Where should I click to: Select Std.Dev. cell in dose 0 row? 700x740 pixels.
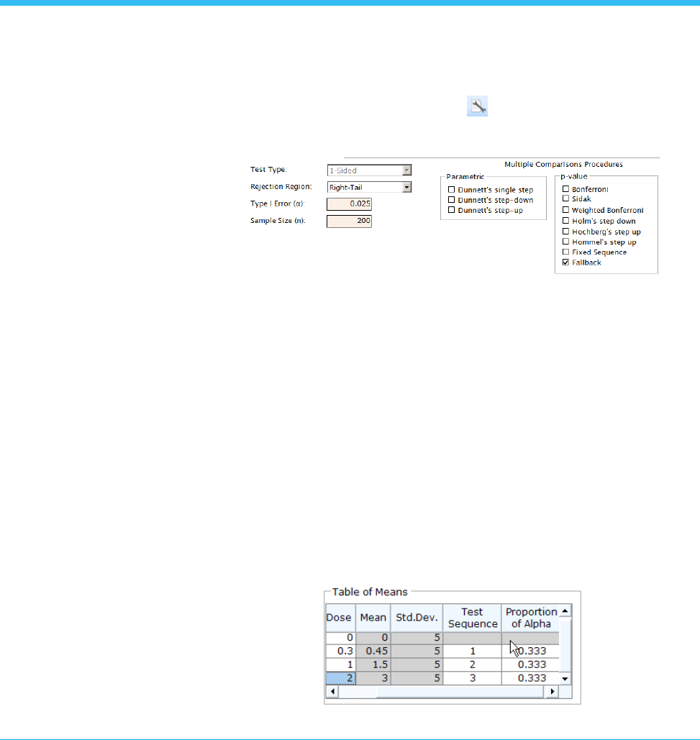[417, 638]
